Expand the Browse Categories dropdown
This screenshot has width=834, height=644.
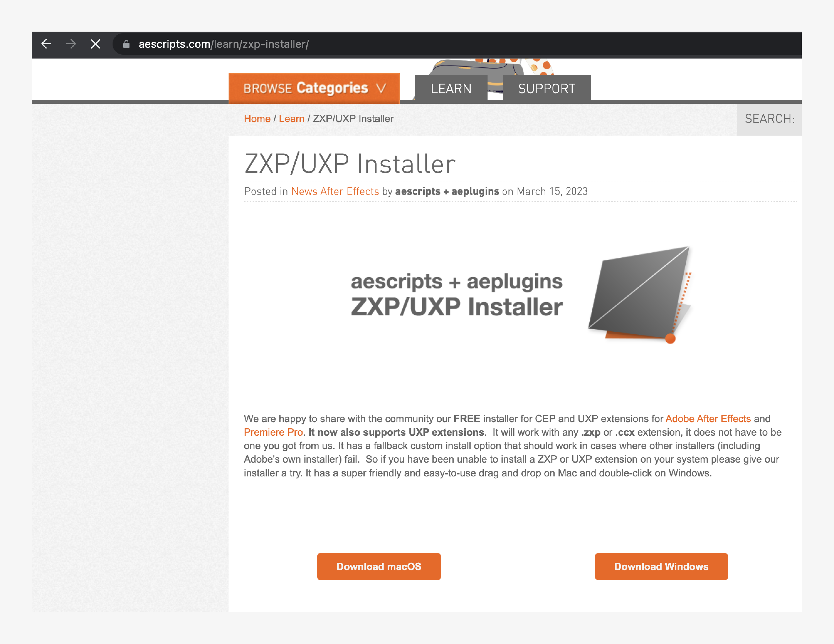point(314,88)
